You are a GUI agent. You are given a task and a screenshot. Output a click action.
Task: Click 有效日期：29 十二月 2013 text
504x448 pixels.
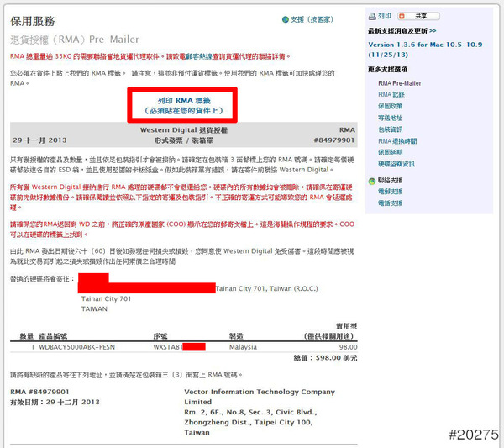pos(55,402)
